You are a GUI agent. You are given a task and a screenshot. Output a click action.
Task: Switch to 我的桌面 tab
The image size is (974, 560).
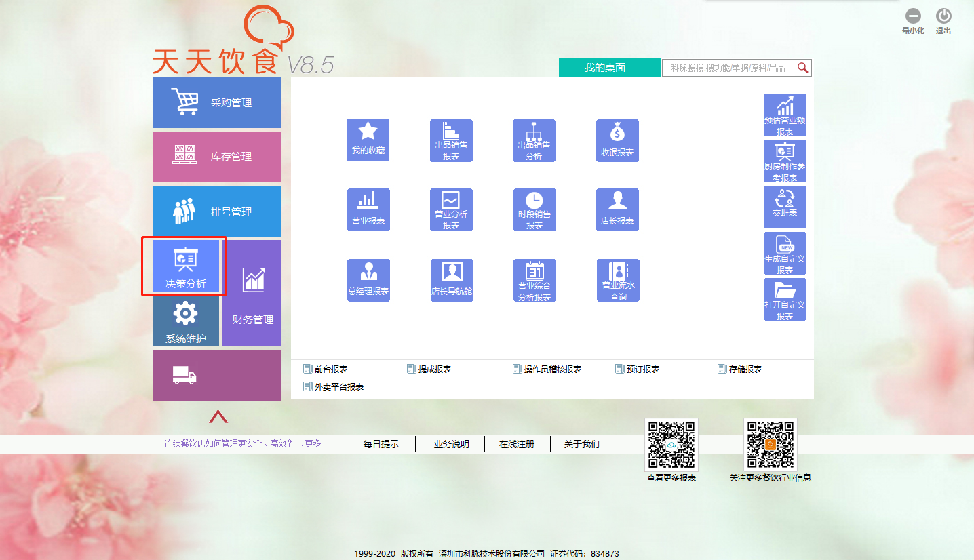click(x=609, y=67)
